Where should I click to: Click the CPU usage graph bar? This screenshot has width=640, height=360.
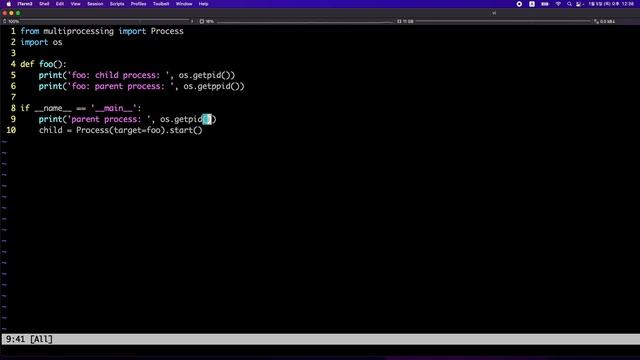pyautogui.click(x=304, y=21)
